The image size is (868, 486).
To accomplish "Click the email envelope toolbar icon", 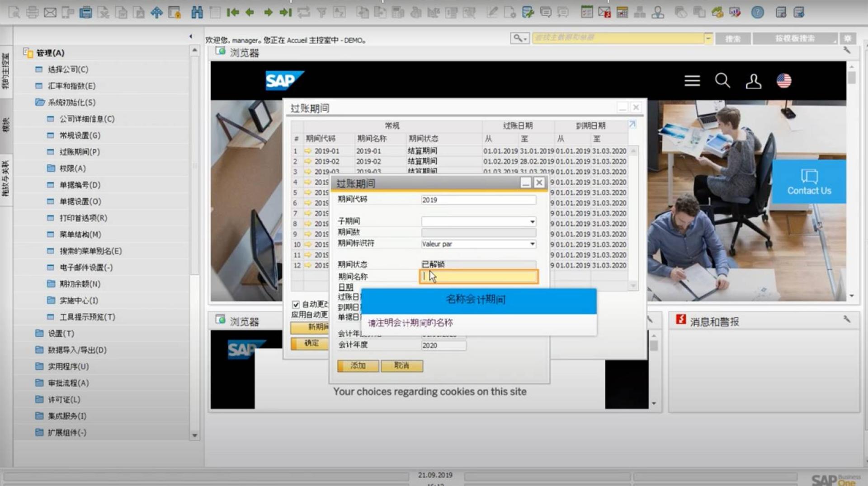I will [x=50, y=12].
